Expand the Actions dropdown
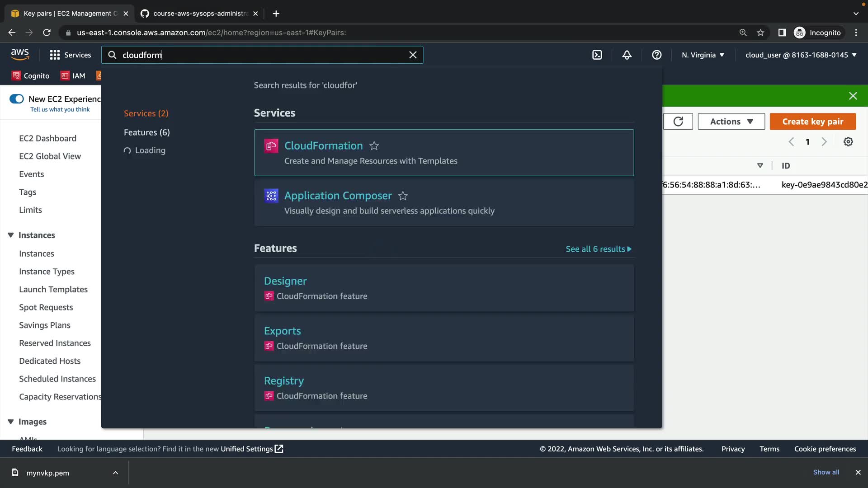This screenshot has height=488, width=868. (731, 122)
